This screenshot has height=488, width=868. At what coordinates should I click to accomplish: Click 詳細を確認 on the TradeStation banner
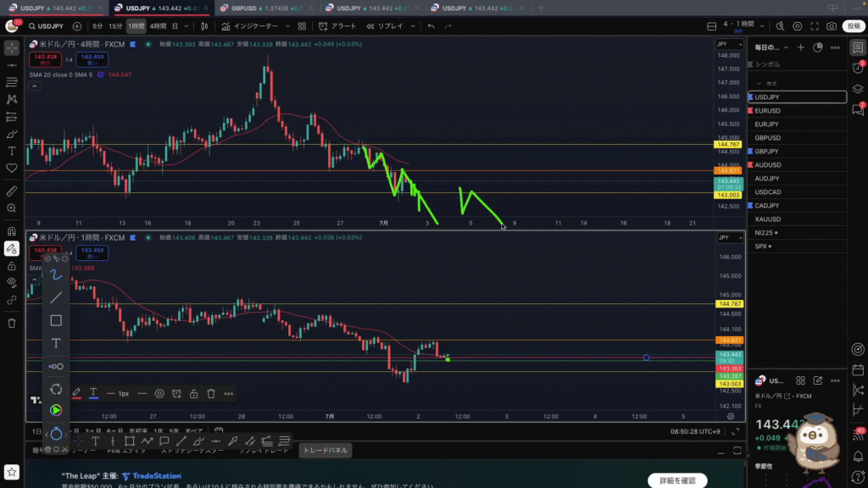click(677, 481)
